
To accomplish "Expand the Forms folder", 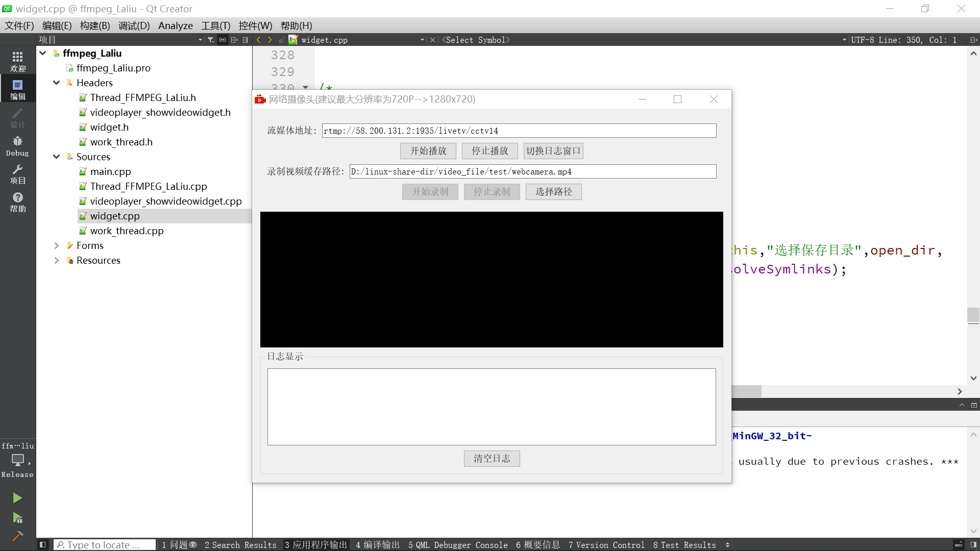I will coord(57,245).
